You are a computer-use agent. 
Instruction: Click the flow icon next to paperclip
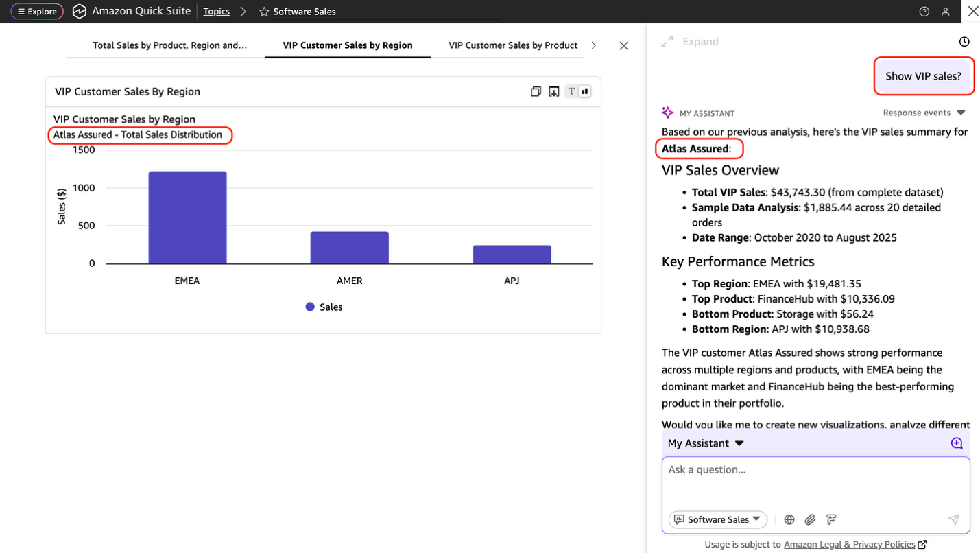pyautogui.click(x=831, y=519)
